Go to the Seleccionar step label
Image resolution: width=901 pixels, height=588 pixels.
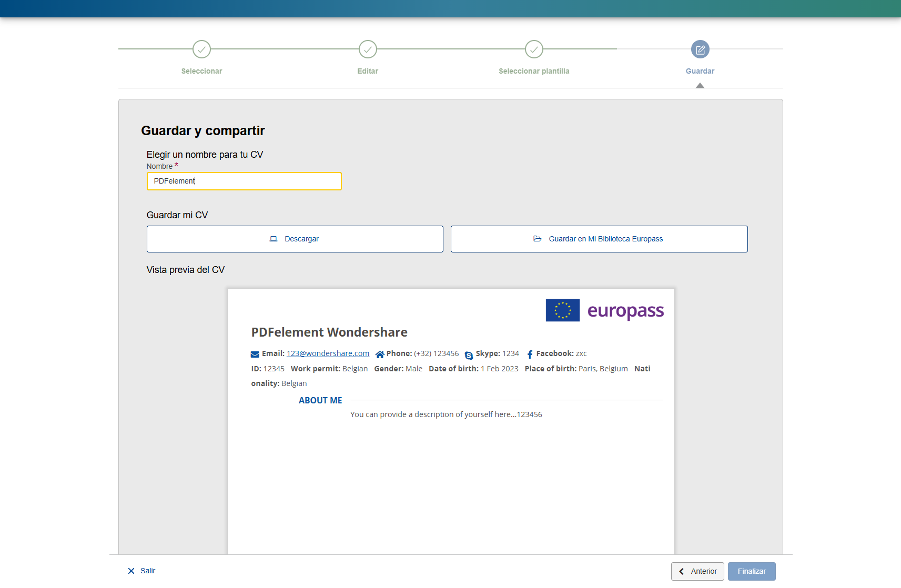point(201,71)
